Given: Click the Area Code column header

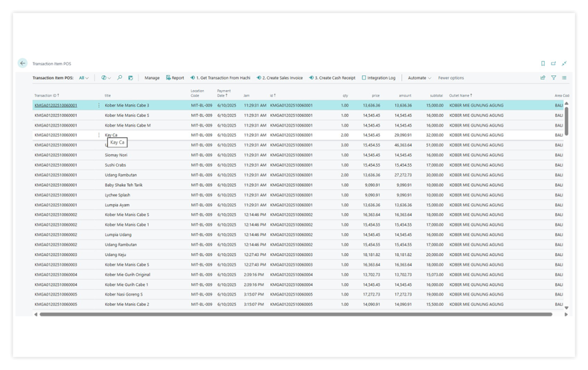Looking at the screenshot, I should (562, 95).
